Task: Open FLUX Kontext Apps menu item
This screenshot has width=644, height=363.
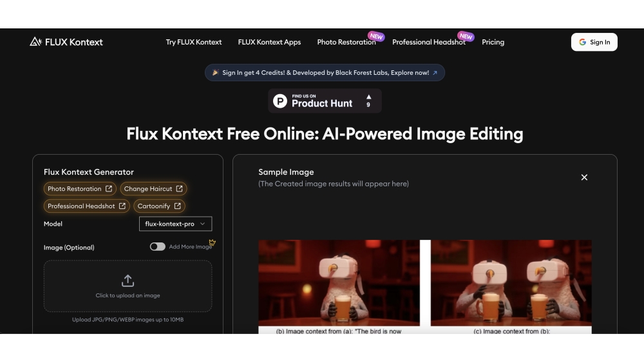Action: (269, 42)
